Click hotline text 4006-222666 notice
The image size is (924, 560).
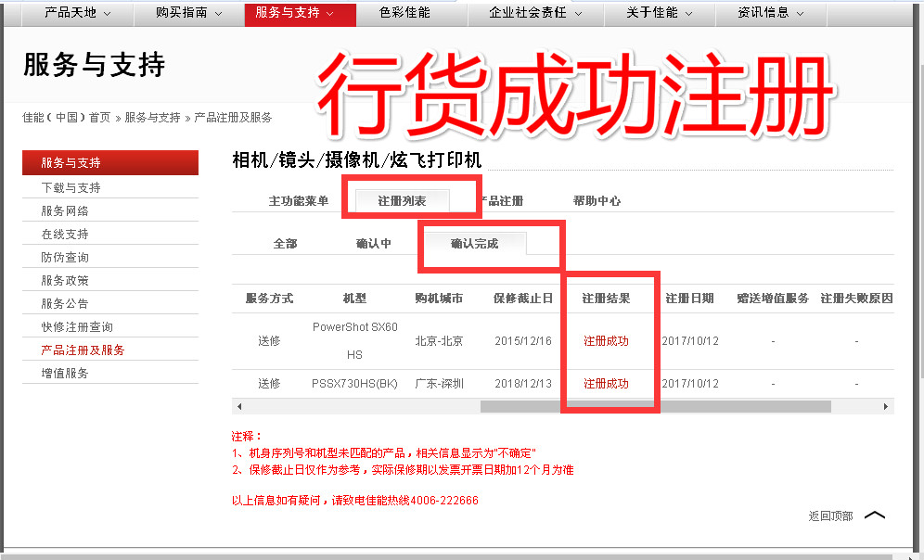(x=354, y=501)
